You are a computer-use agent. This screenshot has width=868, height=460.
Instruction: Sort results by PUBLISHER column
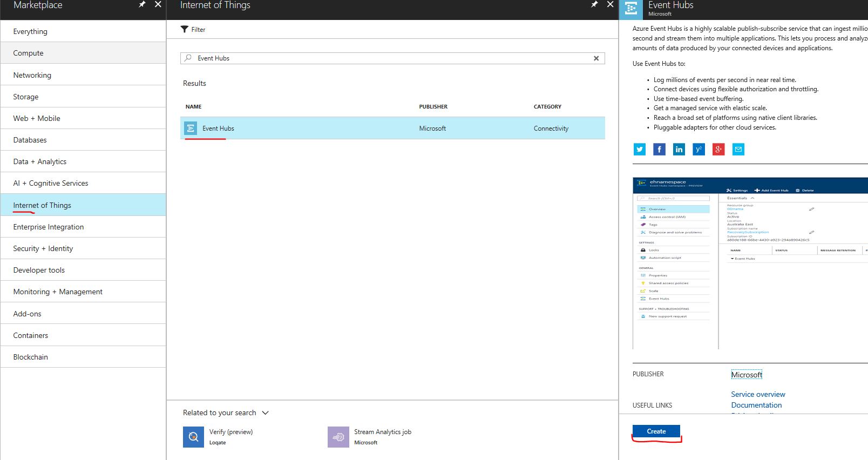[433, 107]
